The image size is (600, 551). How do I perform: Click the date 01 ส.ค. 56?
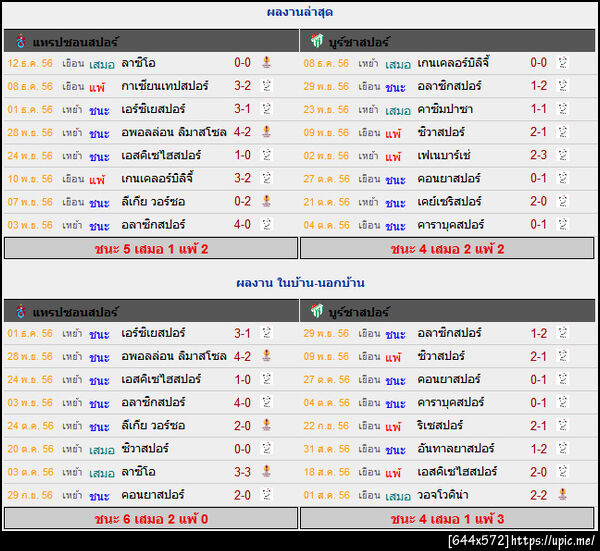tap(326, 495)
